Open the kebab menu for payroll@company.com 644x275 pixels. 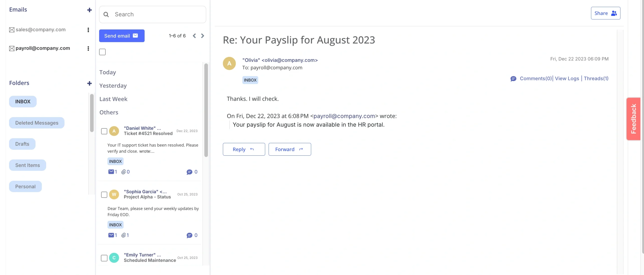point(88,48)
